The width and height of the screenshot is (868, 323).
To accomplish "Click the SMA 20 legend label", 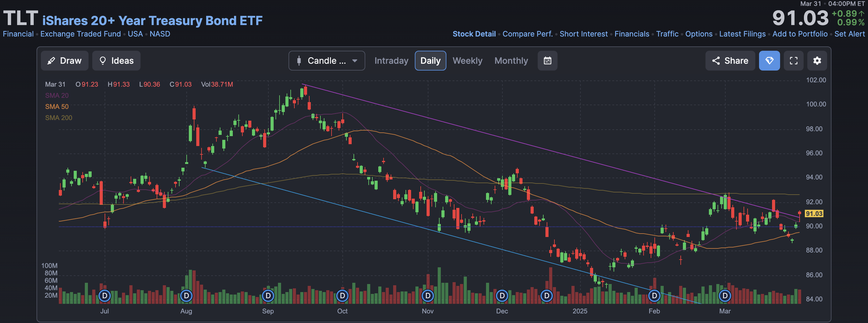I will click(x=57, y=96).
